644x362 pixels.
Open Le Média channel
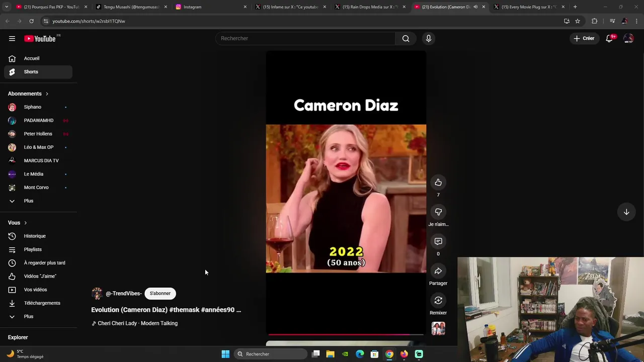coord(38,174)
